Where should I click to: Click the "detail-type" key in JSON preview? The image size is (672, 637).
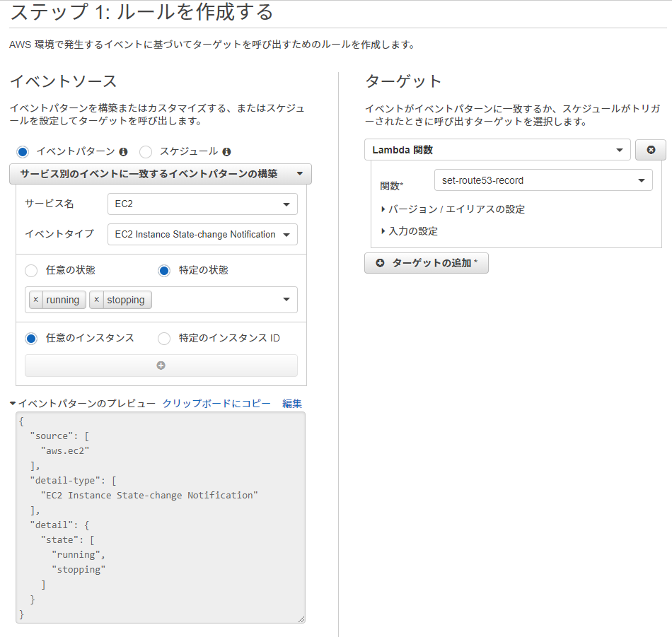(x=64, y=481)
